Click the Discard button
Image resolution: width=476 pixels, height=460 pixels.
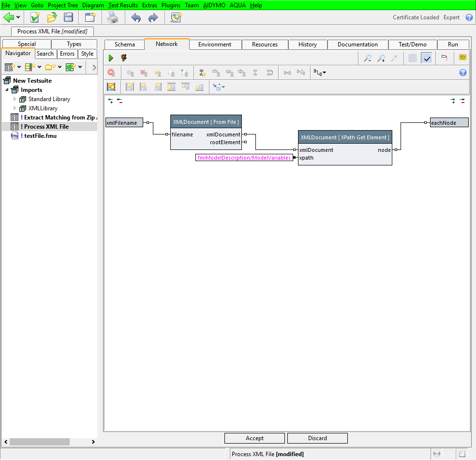[317, 438]
